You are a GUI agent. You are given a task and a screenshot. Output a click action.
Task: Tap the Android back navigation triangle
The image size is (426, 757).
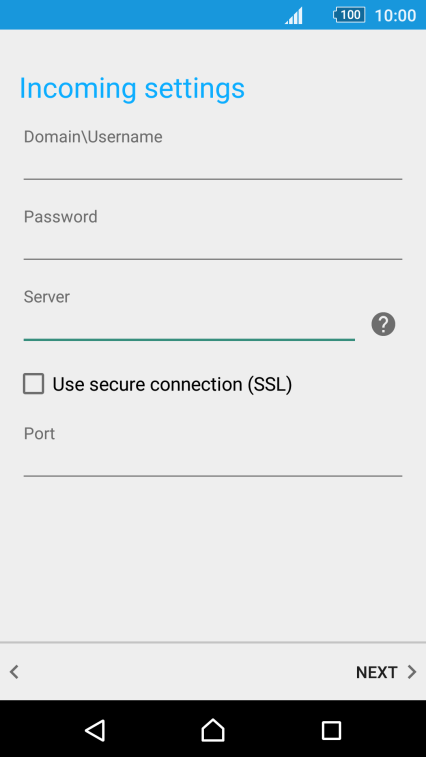pos(95,730)
